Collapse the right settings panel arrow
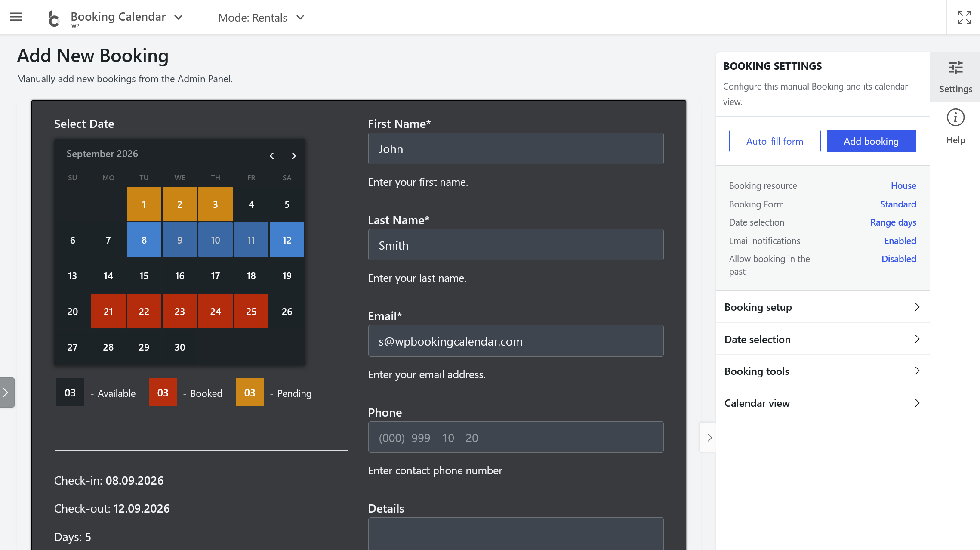Viewport: 980px width, 550px height. (x=709, y=438)
